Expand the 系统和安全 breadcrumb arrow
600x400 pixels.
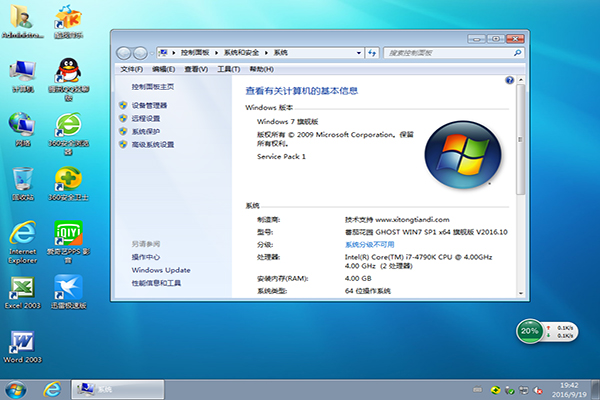coord(267,51)
